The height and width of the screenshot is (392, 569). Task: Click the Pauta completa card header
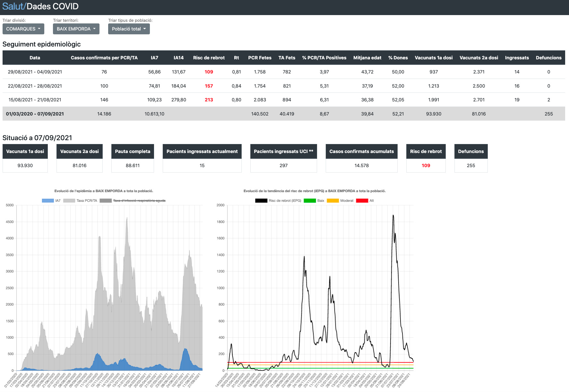click(x=133, y=151)
